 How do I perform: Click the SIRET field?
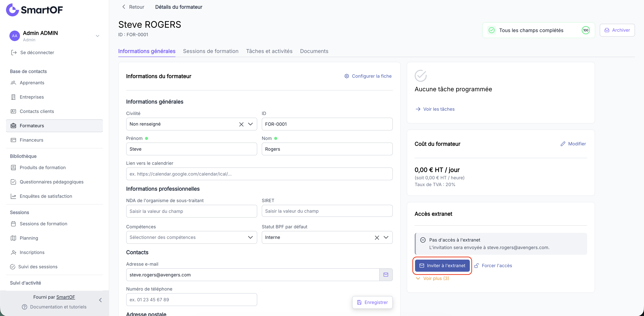click(x=327, y=211)
